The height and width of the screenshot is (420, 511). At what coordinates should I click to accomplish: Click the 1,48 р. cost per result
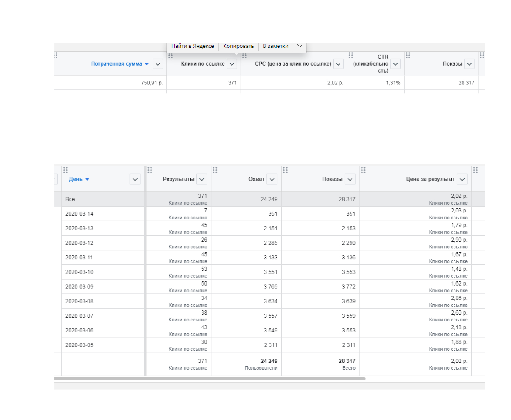(459, 269)
